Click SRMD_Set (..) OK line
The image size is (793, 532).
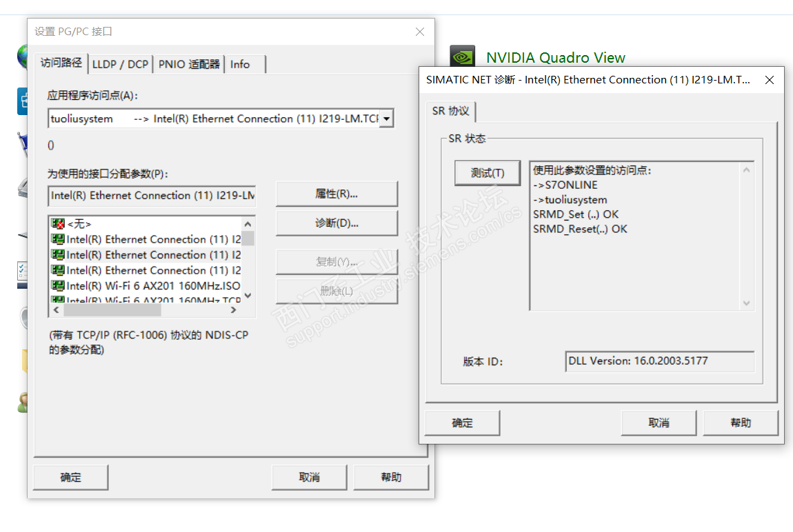tap(576, 214)
